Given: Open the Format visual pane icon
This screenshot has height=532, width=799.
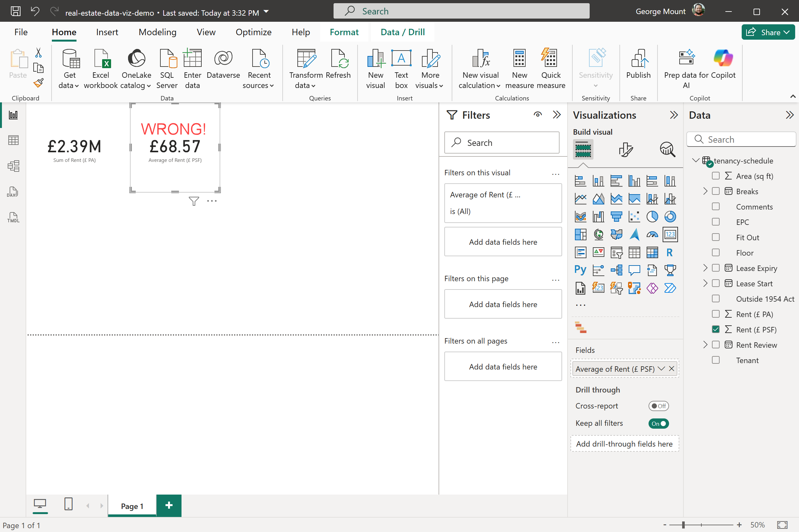Looking at the screenshot, I should (x=625, y=150).
